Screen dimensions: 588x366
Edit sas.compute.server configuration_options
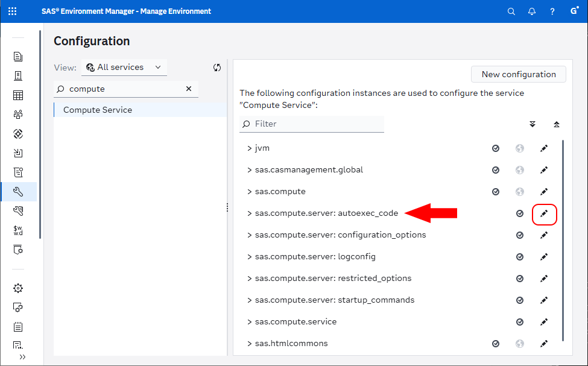[544, 236]
